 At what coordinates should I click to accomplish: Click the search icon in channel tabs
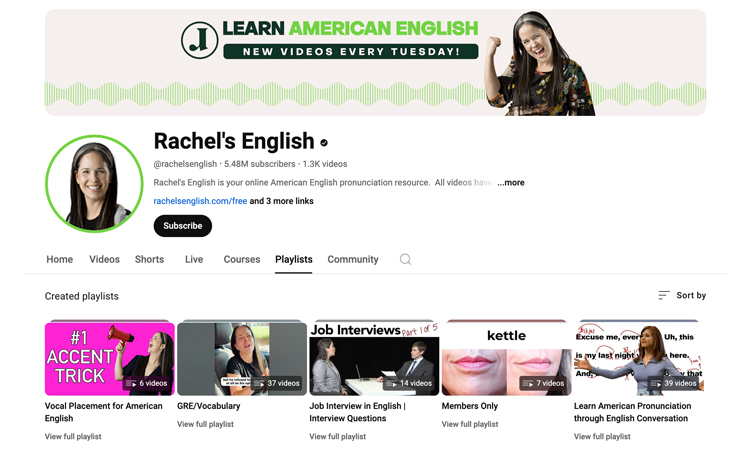[405, 259]
